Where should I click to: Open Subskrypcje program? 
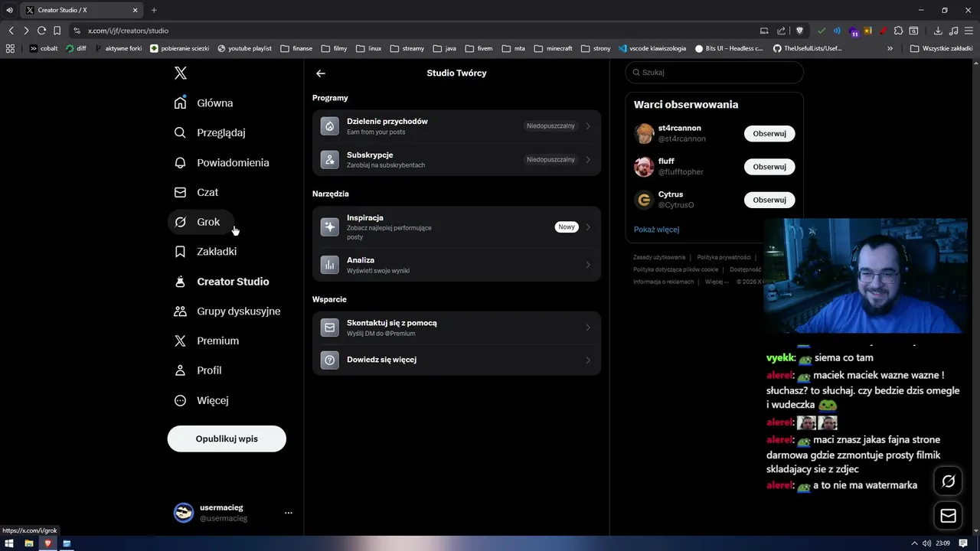click(456, 159)
